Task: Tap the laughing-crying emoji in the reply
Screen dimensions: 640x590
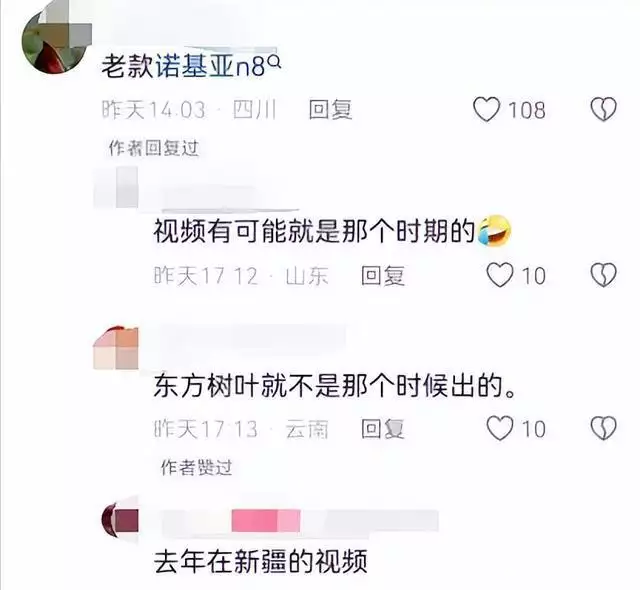Action: click(x=494, y=231)
